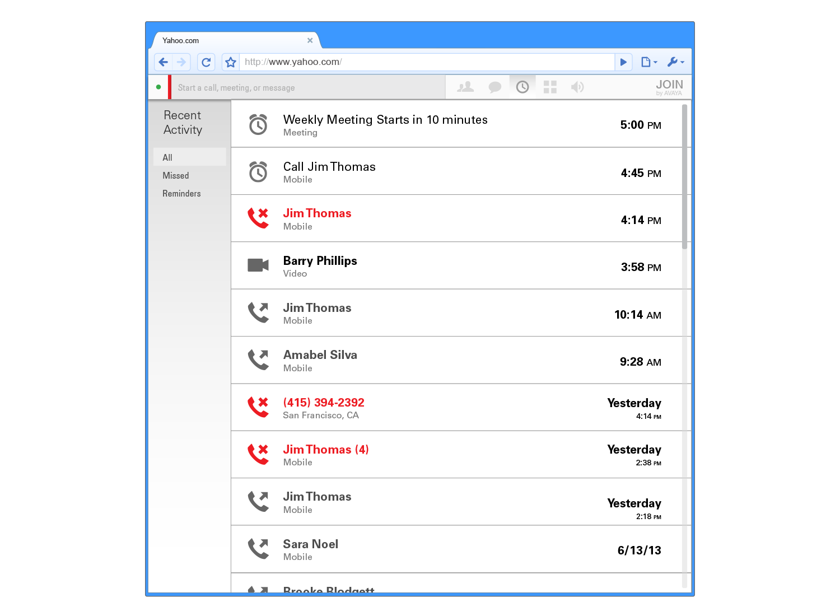Open the (415) 394-2392 missed call
This screenshot has height=616, width=840.
pos(457,407)
